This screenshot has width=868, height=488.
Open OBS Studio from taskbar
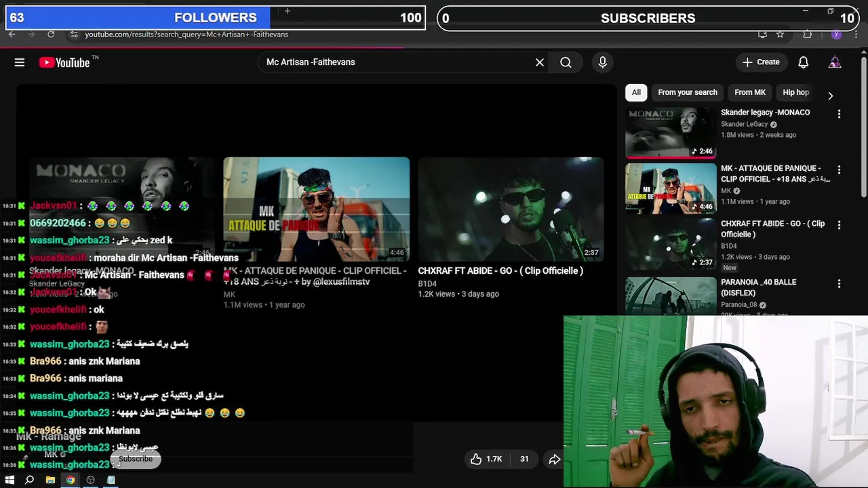pyautogui.click(x=90, y=480)
